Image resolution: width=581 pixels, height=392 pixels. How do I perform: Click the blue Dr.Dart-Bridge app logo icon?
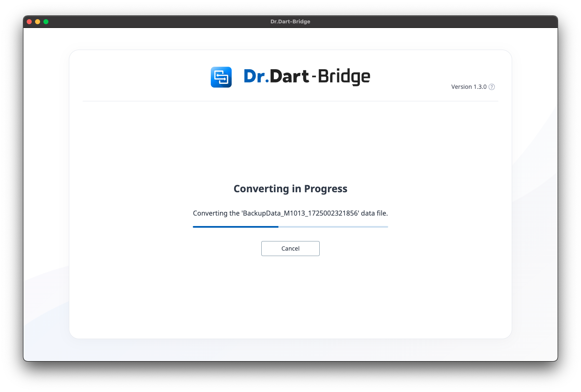pos(221,77)
